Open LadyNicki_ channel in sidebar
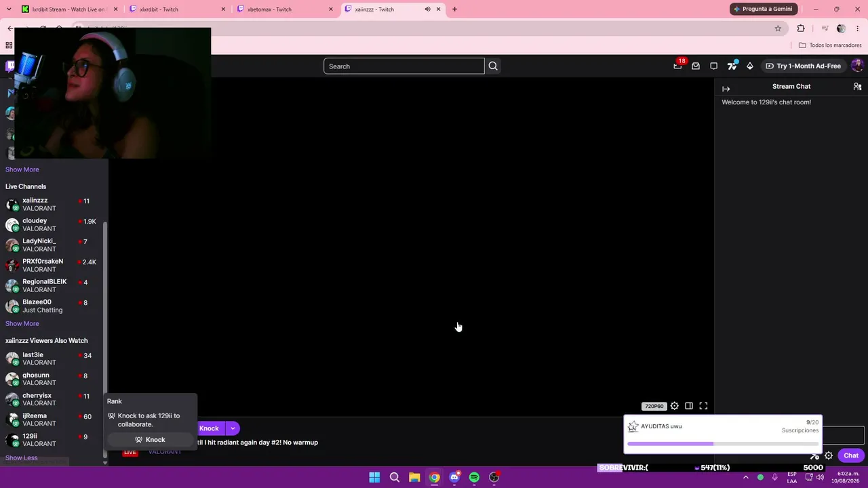The width and height of the screenshot is (868, 488). click(x=53, y=245)
